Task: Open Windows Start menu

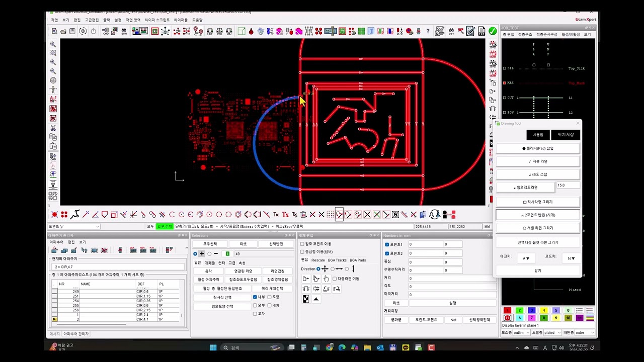Action: tap(213, 347)
